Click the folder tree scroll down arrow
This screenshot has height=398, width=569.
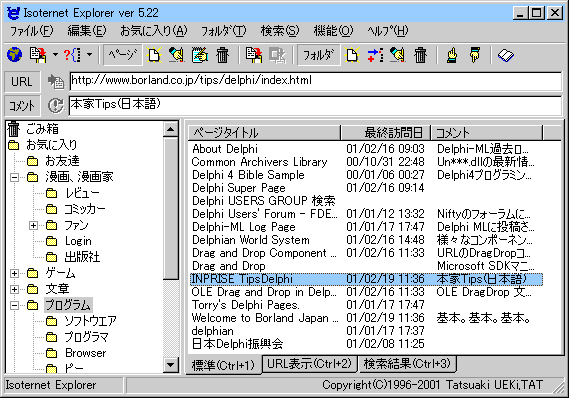coord(171,365)
